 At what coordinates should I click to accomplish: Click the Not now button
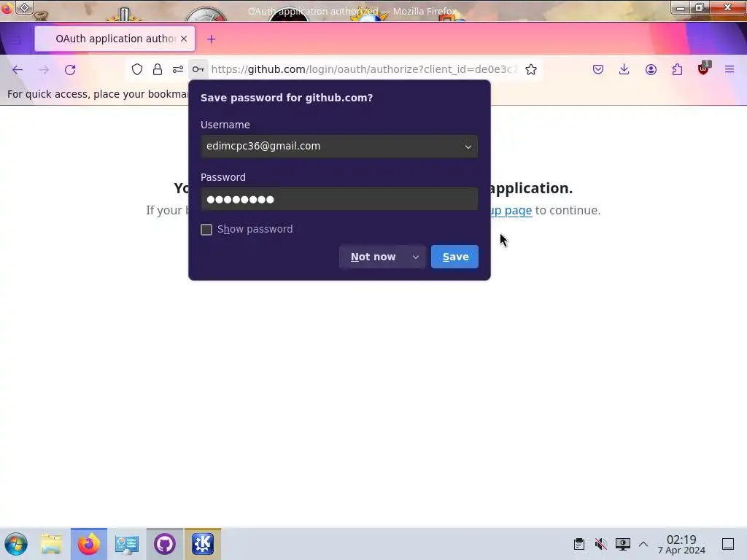coord(373,257)
